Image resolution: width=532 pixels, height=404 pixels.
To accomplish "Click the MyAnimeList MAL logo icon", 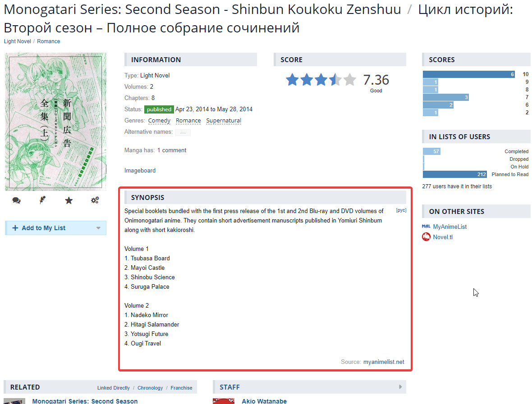I will click(x=426, y=227).
